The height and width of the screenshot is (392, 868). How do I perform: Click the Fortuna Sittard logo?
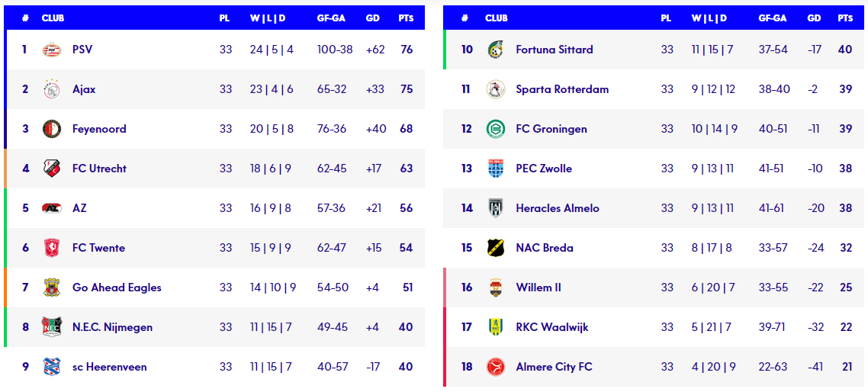[x=496, y=50]
